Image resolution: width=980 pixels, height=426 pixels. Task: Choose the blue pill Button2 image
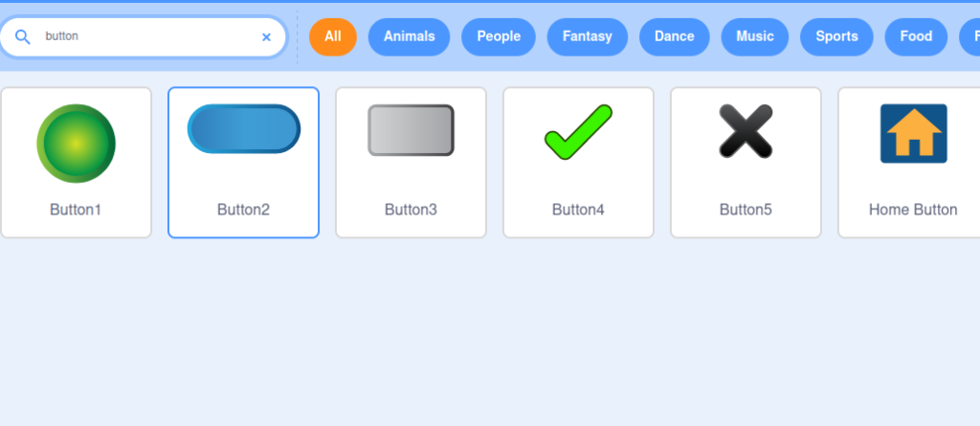pyautogui.click(x=243, y=129)
